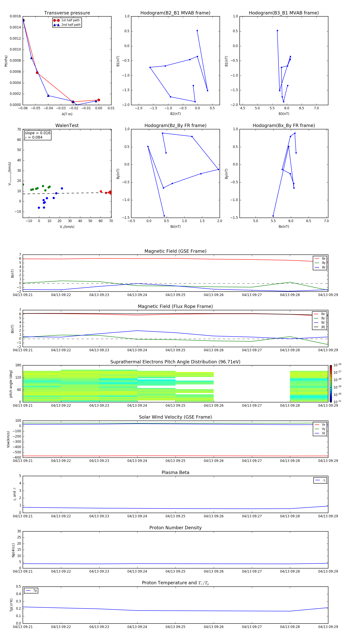Select "By'" in the Flux Rope legend
Viewport: 351px width, 644px height.
(x=320, y=318)
